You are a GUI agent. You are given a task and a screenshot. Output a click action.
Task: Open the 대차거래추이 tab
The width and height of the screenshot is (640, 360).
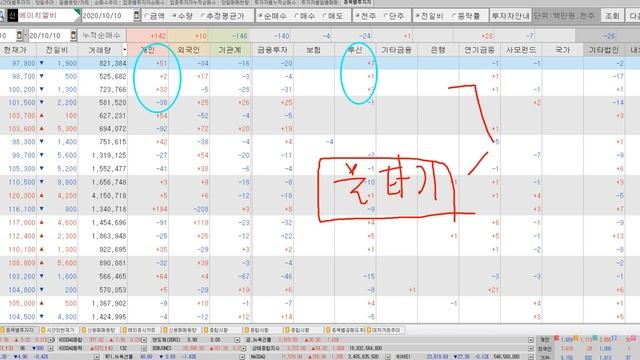tap(385, 330)
